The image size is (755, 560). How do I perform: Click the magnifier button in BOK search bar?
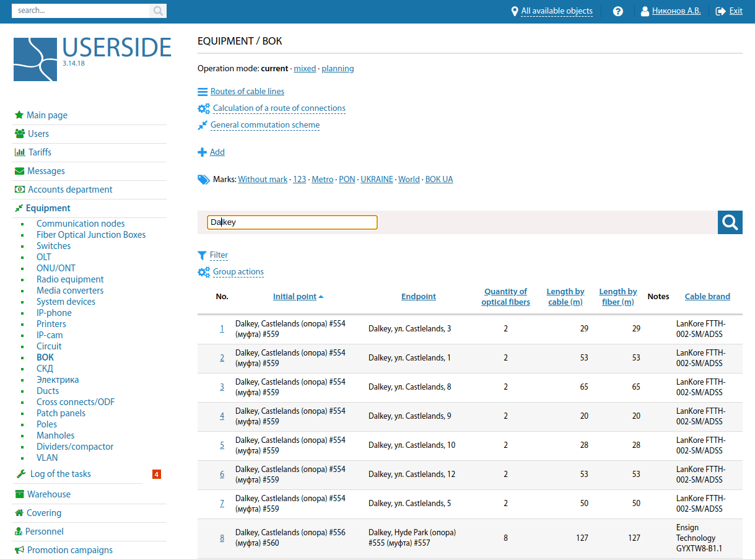730,222
